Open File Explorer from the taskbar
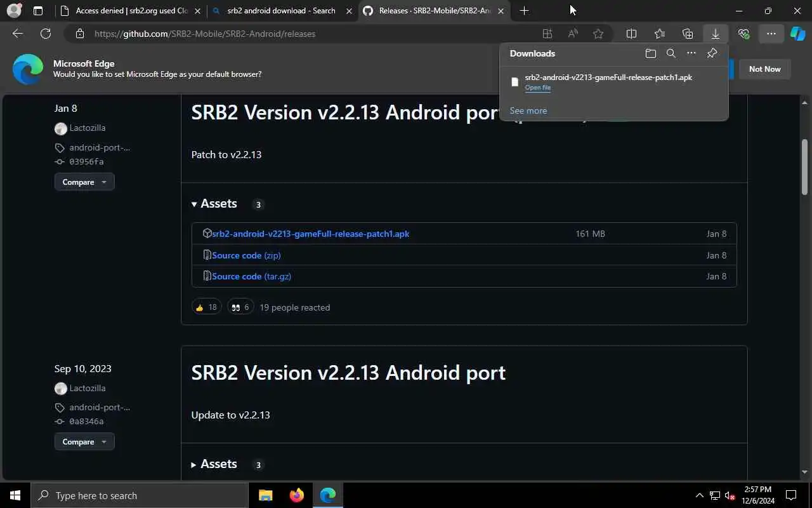 266,495
